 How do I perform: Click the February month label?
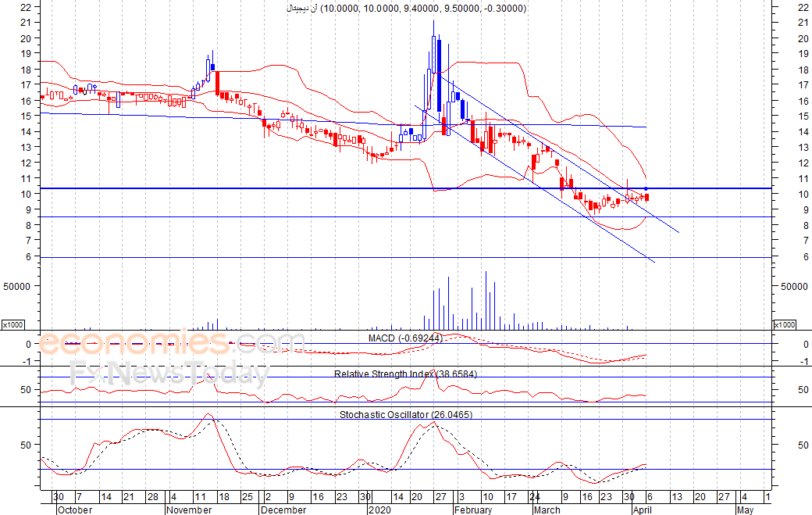pos(472,510)
